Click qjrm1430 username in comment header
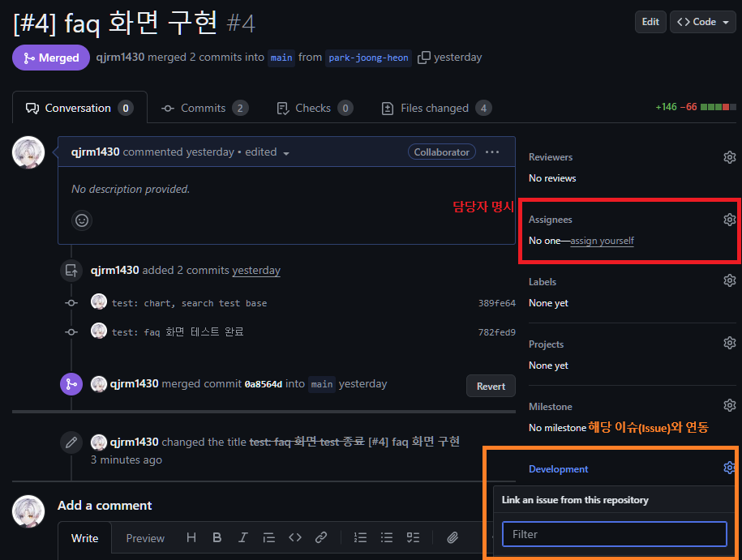The image size is (742, 560). coord(95,152)
